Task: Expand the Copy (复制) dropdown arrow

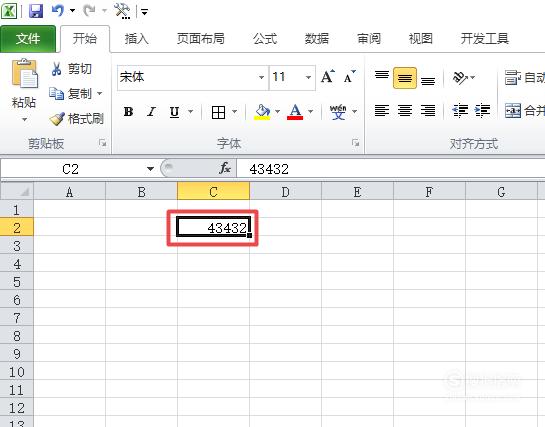Action: click(x=99, y=93)
